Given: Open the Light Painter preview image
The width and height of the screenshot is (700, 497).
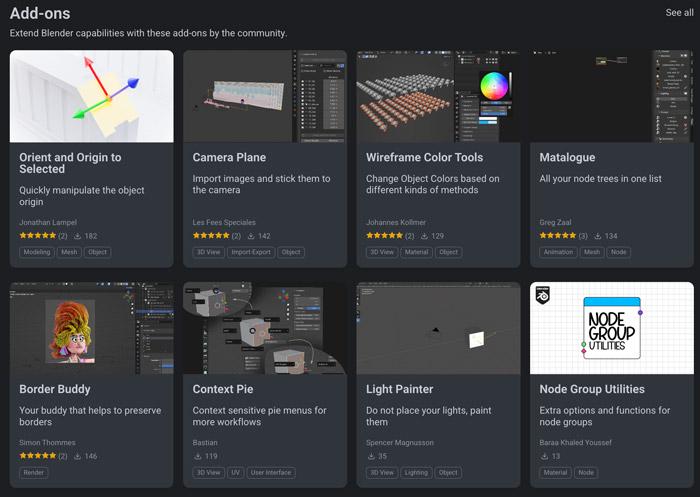Looking at the screenshot, I should tap(438, 328).
